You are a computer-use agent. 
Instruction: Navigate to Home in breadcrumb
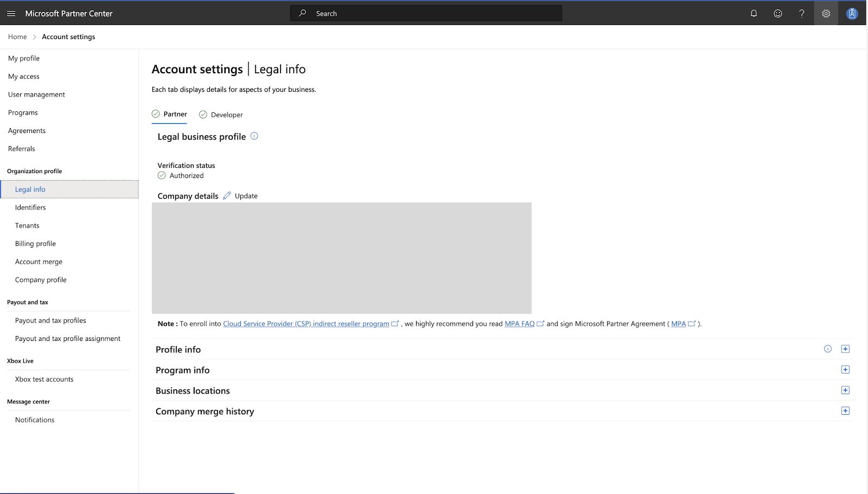tap(17, 37)
